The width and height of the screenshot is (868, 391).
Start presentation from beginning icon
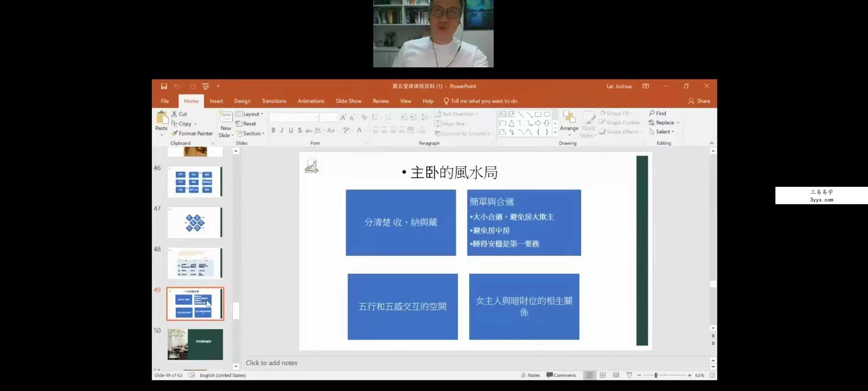[205, 86]
